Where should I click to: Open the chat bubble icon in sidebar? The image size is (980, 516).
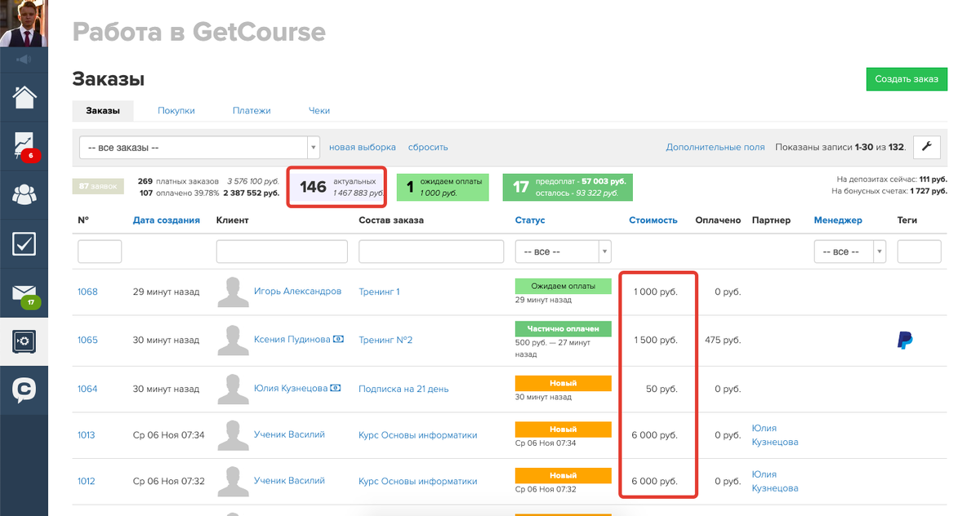click(24, 389)
